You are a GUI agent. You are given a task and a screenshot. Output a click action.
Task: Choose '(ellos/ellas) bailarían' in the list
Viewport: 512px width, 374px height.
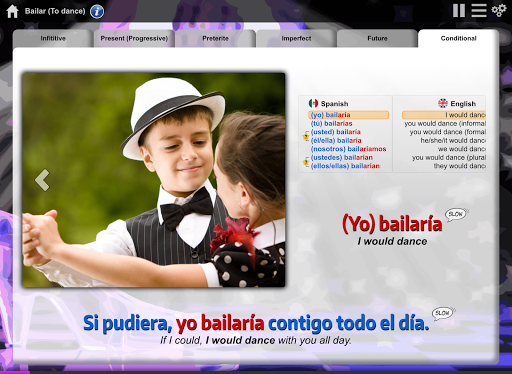coord(345,166)
